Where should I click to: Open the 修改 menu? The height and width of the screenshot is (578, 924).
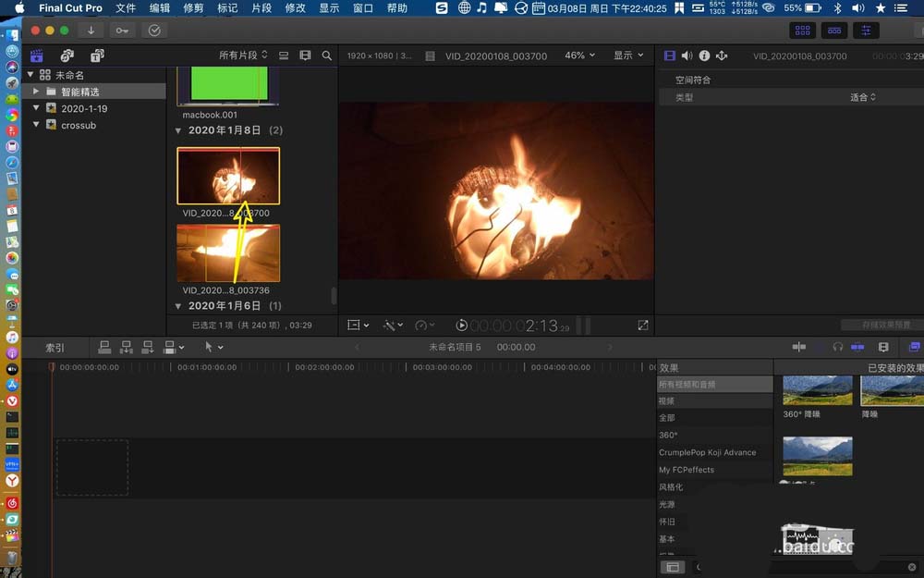click(296, 7)
